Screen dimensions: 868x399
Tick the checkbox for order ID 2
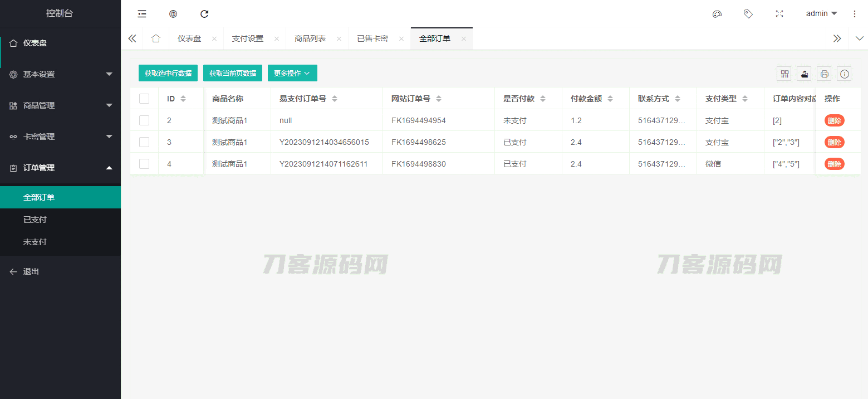[144, 120]
